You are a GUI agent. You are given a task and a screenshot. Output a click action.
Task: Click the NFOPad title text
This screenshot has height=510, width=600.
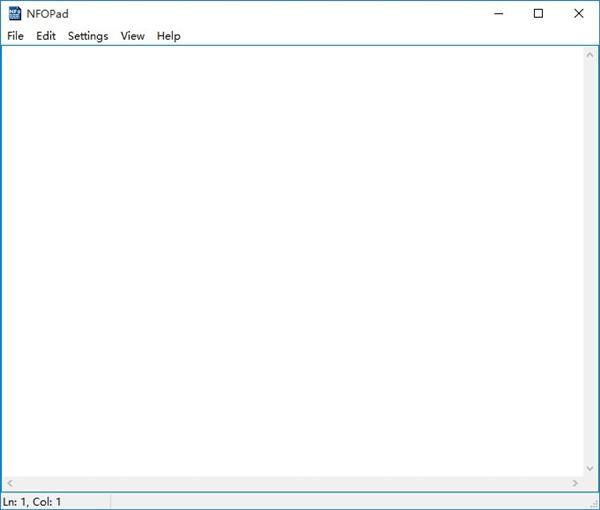(x=47, y=14)
